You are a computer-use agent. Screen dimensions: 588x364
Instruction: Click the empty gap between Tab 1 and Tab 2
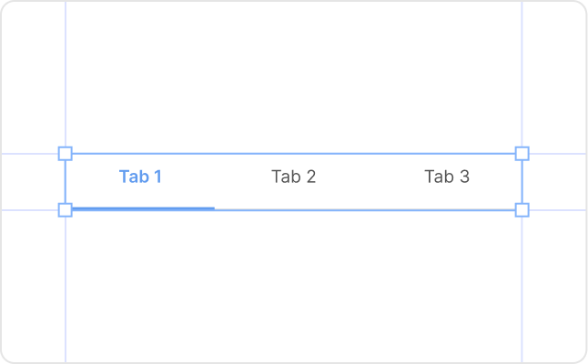tap(217, 177)
